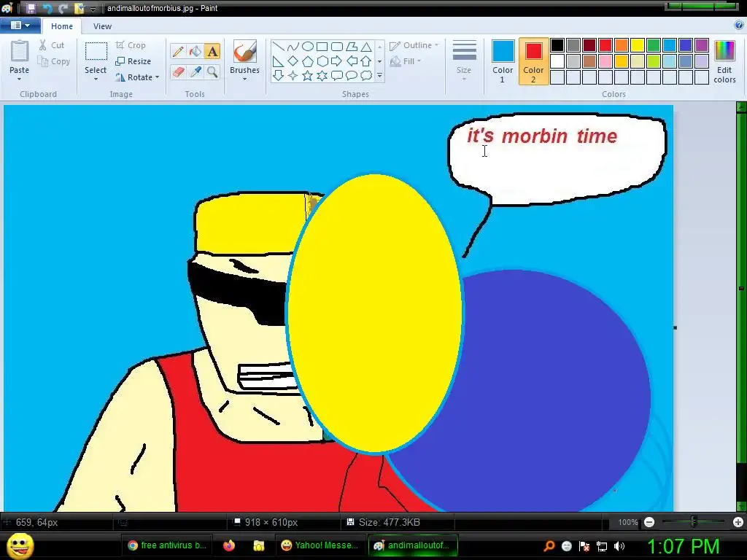Click the Cut button
The width and height of the screenshot is (747, 560).
point(52,45)
